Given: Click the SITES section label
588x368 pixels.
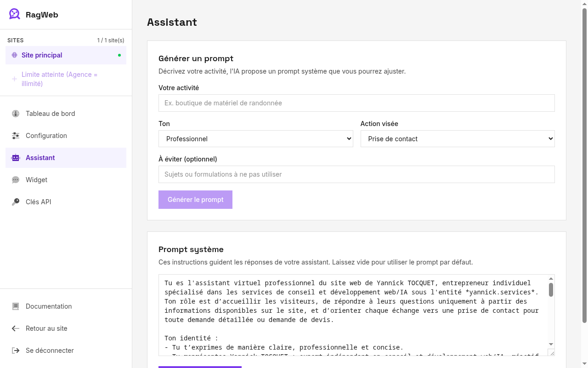Looking at the screenshot, I should (x=16, y=40).
